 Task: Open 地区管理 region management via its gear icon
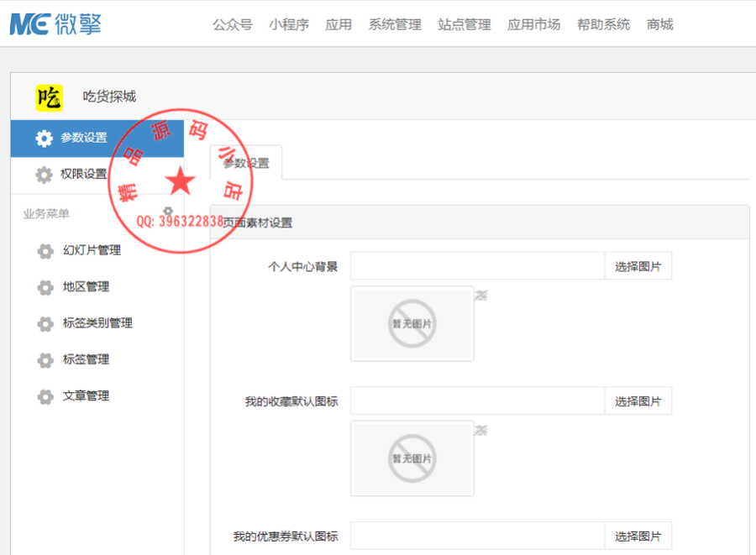click(x=45, y=286)
